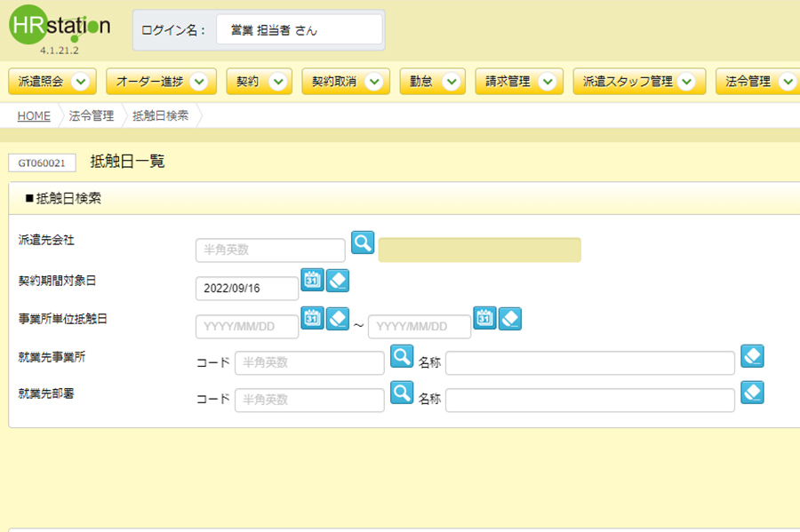Clear the 就業先事業所 name field with the eraser
Image resolution: width=800 pixels, height=532 pixels.
pyautogui.click(x=752, y=355)
